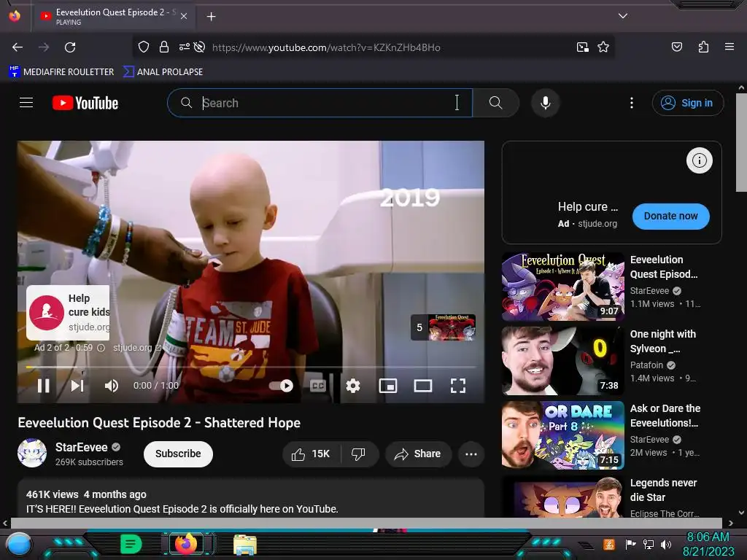The image size is (747, 560).
Task: Skip to next video with next button
Action: [x=77, y=386]
